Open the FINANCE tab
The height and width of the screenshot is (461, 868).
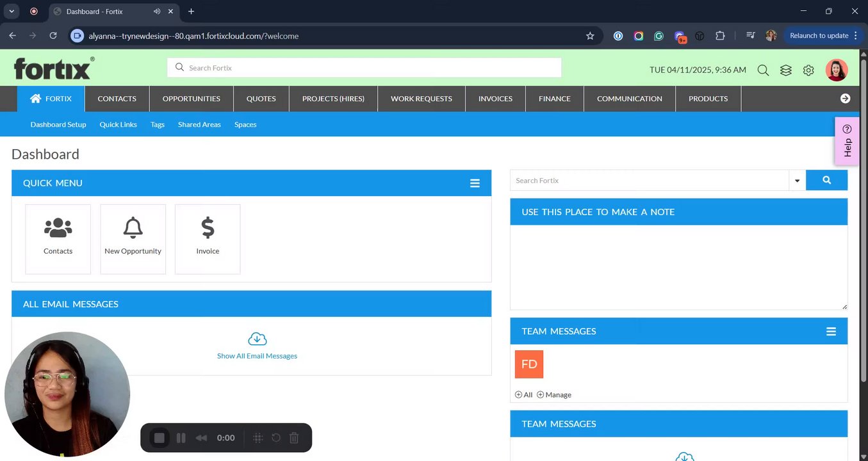tap(555, 99)
